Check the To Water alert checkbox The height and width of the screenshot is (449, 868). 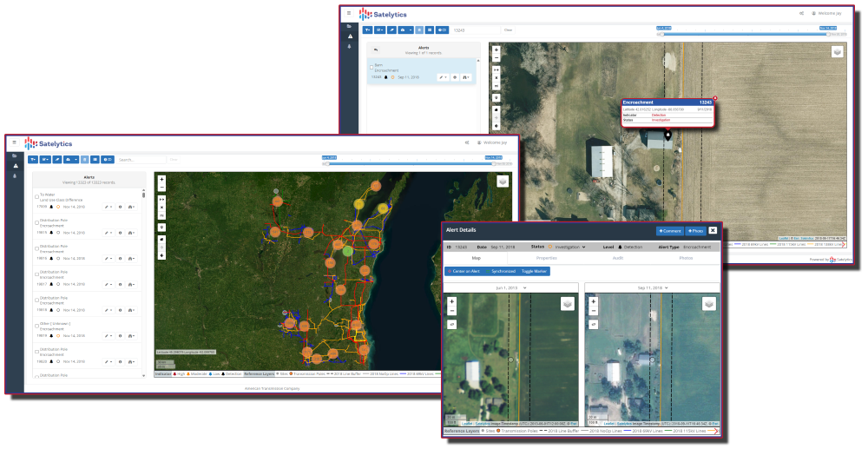point(37,196)
